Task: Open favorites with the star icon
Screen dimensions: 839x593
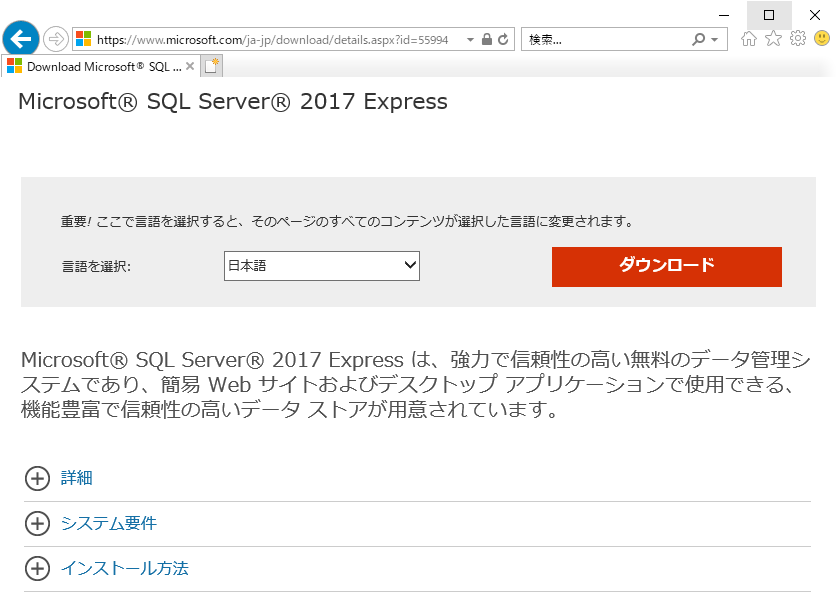Action: click(773, 39)
